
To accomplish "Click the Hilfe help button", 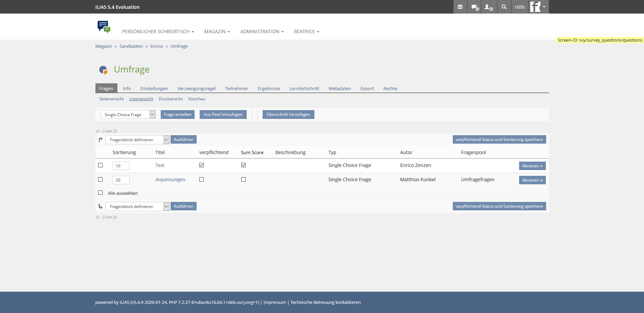I will click(x=519, y=7).
